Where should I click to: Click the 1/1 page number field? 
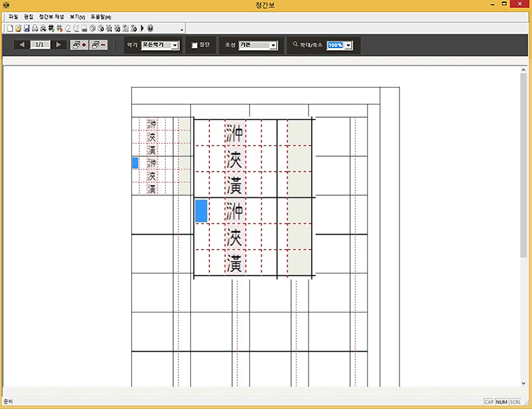[x=40, y=44]
